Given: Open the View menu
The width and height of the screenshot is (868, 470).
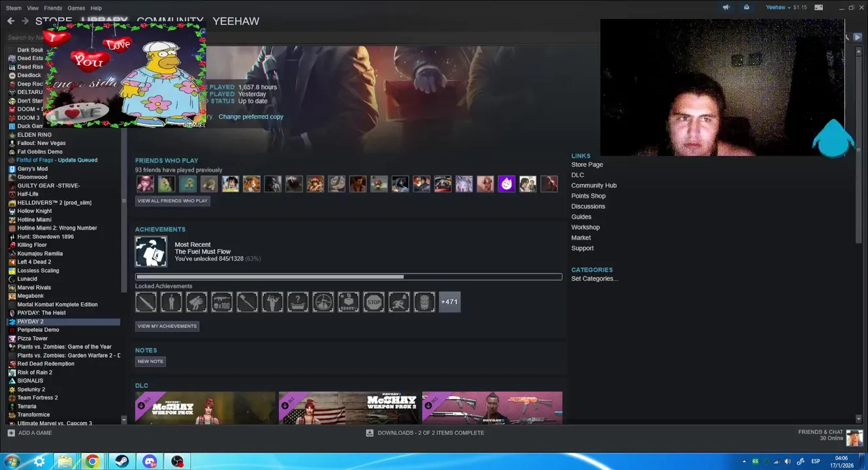Looking at the screenshot, I should pyautogui.click(x=33, y=8).
